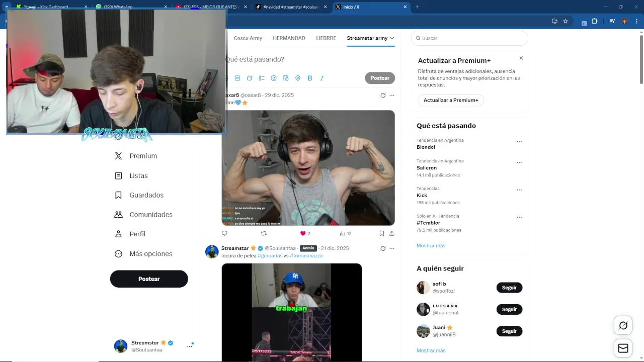Add a GIF to the post

[x=237, y=78]
